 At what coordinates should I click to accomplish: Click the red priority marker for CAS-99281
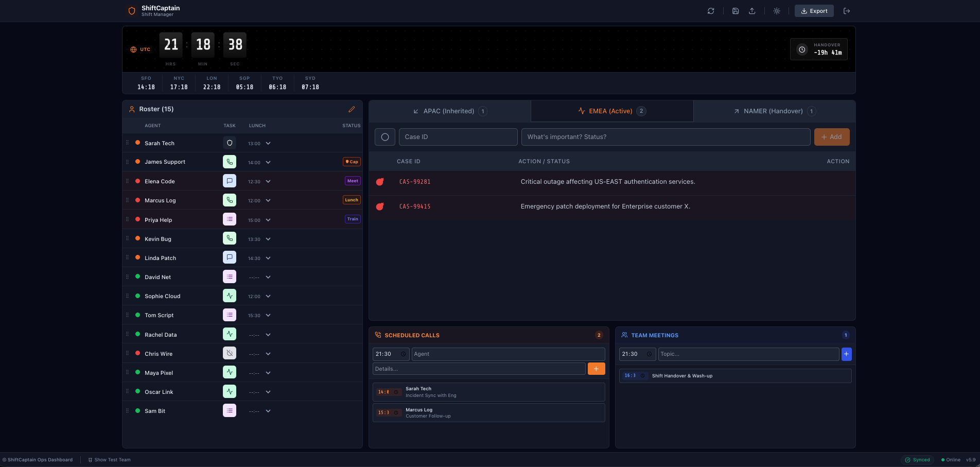click(x=380, y=182)
